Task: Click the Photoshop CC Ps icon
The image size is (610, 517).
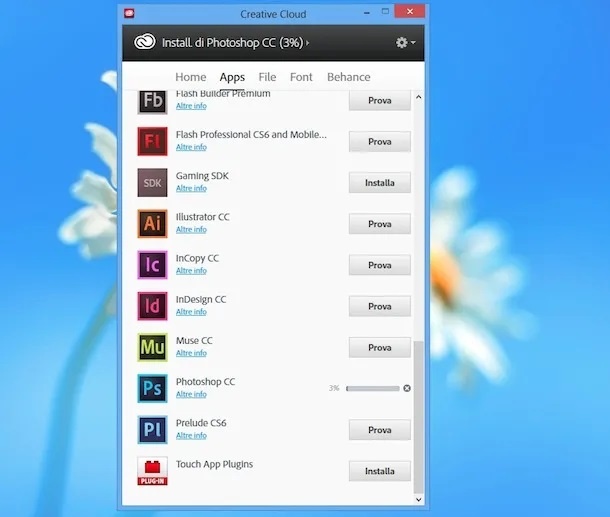Action: click(152, 388)
